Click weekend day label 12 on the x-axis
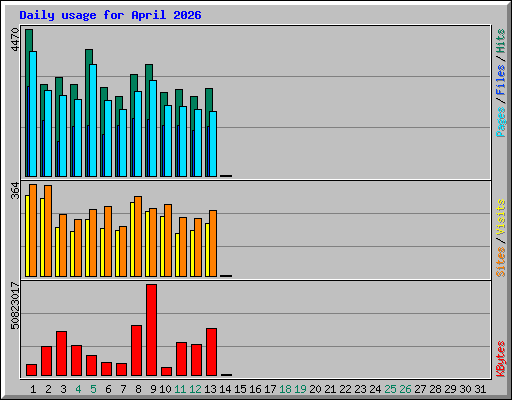Viewport: 512px width, 400px height. pyautogui.click(x=195, y=389)
